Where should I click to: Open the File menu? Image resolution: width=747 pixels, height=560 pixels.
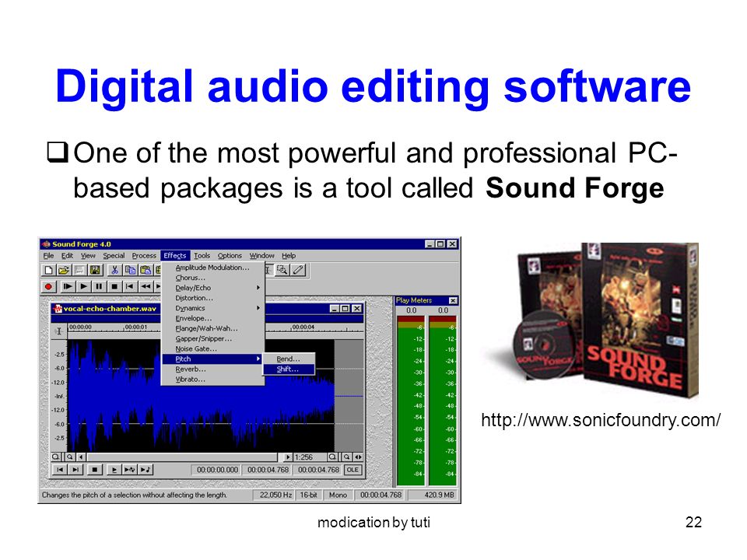pos(48,256)
